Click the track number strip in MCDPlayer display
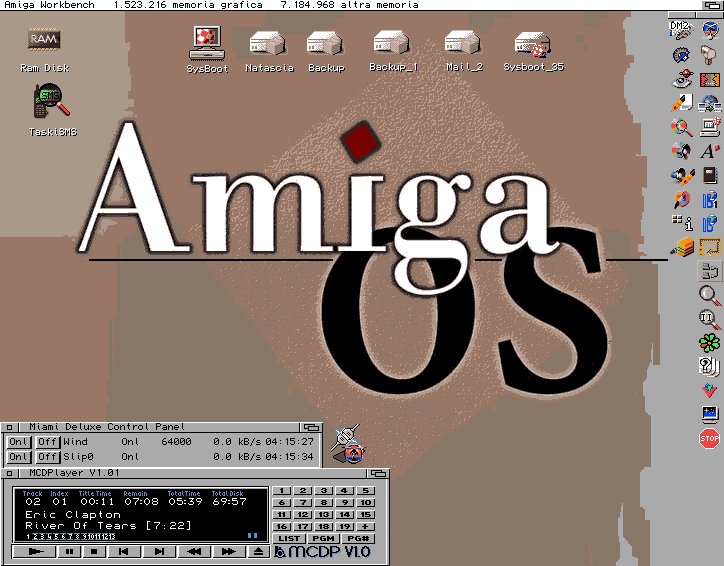 pyautogui.click(x=70, y=536)
